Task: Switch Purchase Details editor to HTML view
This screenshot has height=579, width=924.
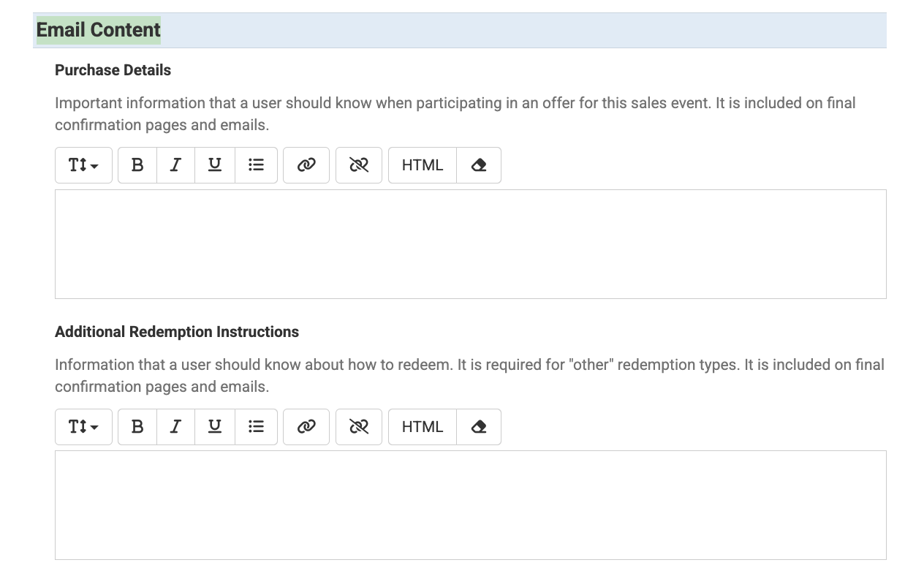Action: coord(423,165)
